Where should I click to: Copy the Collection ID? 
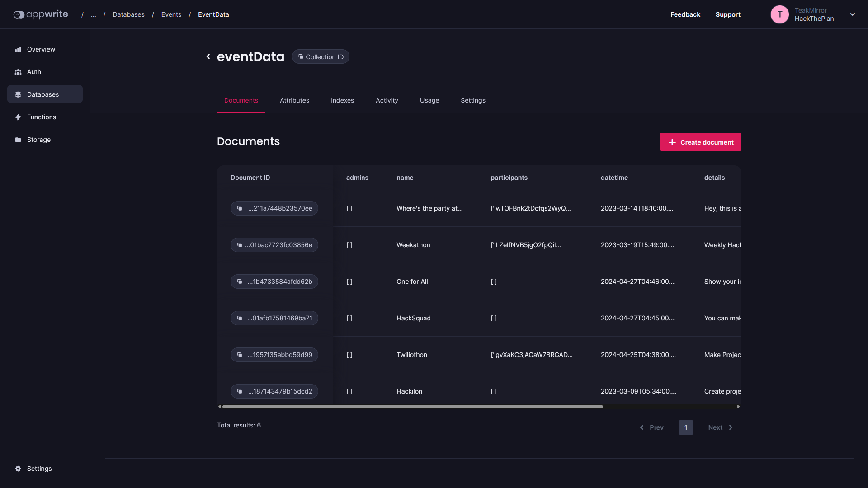321,56
